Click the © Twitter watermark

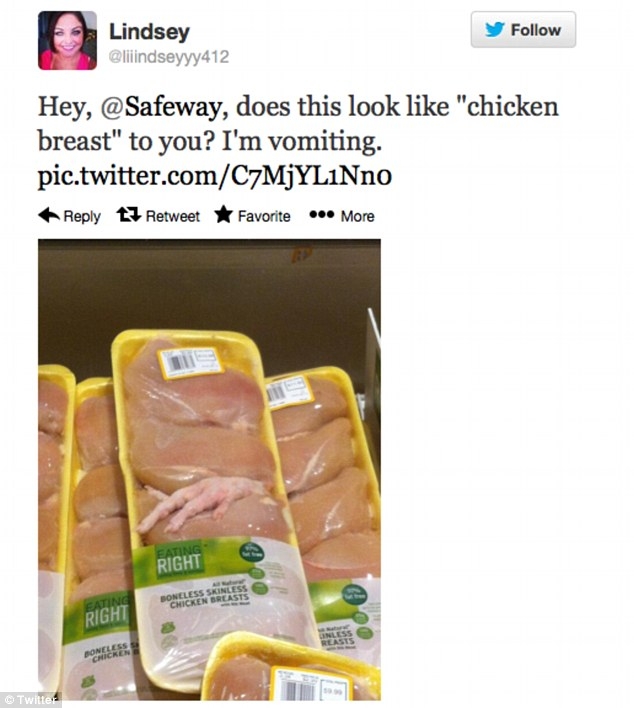[x=30, y=700]
